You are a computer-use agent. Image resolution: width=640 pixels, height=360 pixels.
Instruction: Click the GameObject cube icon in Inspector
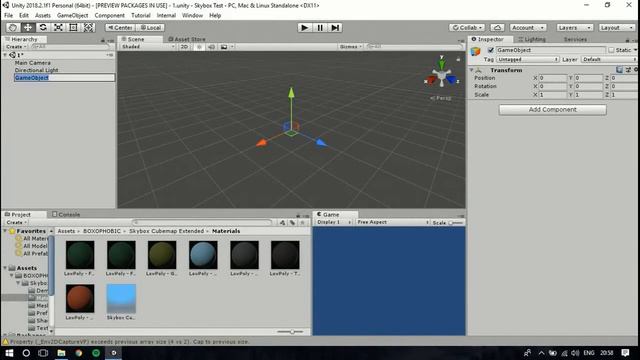coord(476,52)
